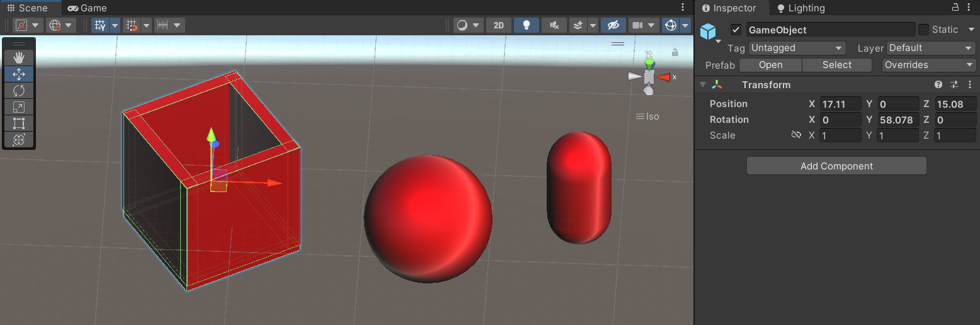Toggle the GameObject active checkbox
This screenshot has width=980, height=325.
point(735,30)
